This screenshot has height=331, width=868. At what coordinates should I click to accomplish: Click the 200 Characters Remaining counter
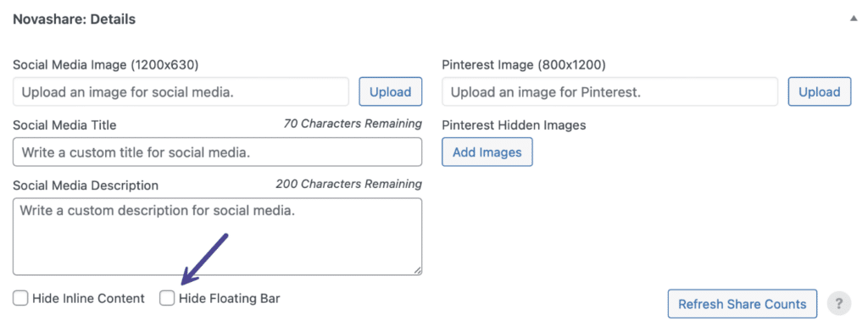(348, 184)
